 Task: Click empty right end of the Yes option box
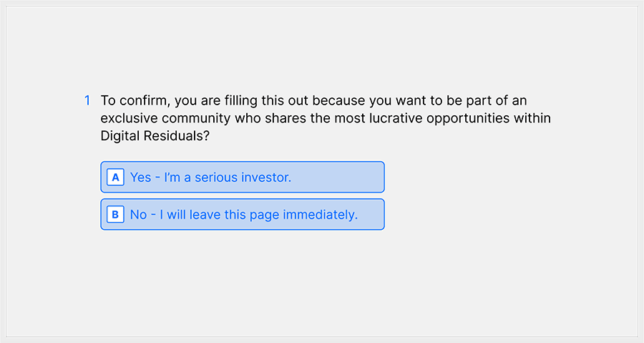click(358, 177)
